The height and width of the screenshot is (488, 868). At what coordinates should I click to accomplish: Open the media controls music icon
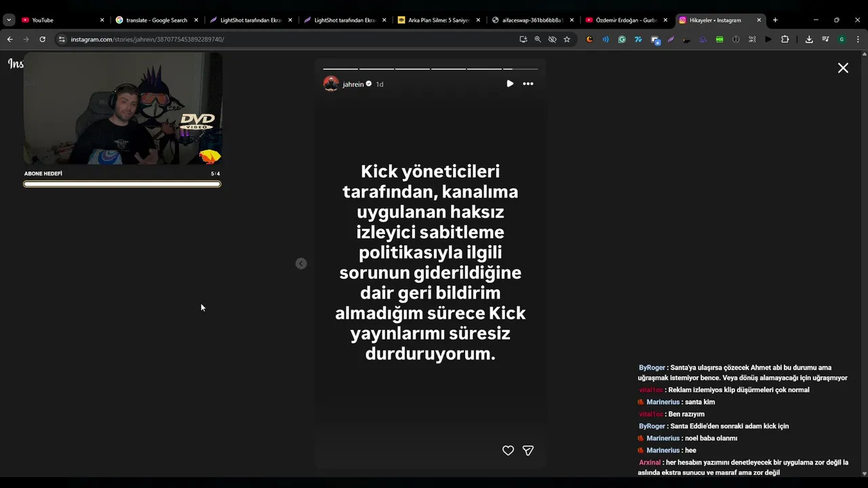(825, 39)
